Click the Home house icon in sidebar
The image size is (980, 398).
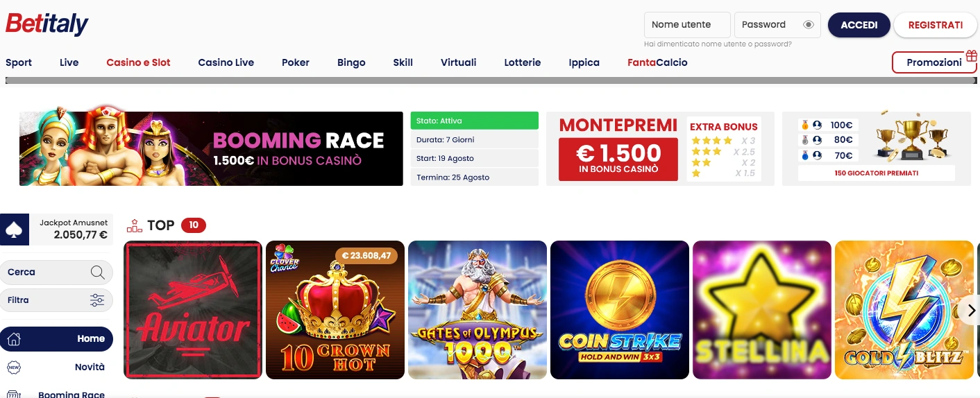(14, 339)
